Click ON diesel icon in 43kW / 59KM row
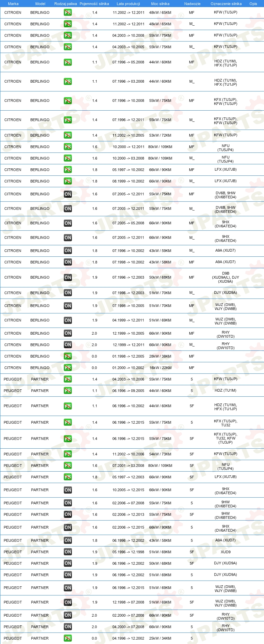 [68, 251]
